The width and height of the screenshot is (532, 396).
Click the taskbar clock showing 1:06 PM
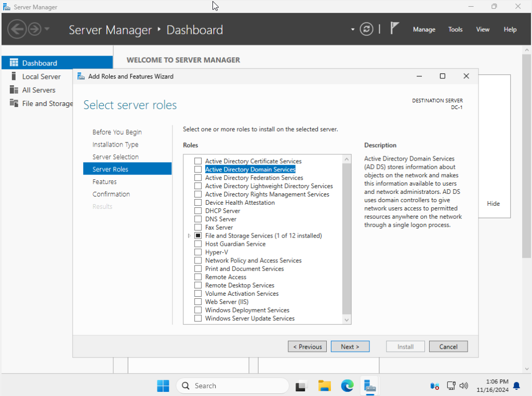pos(493,386)
